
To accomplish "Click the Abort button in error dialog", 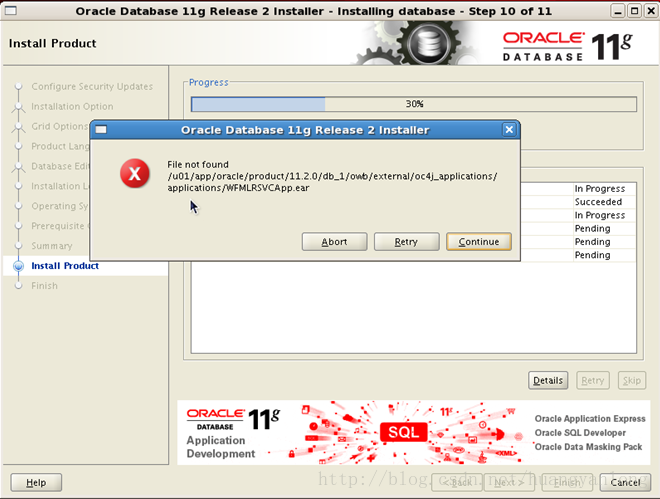I will click(334, 242).
